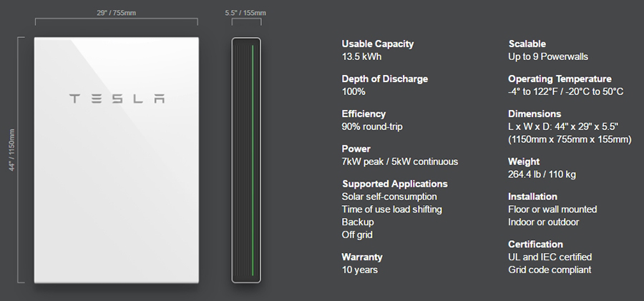Image resolution: width=644 pixels, height=301 pixels.
Task: Click the 13.5 kWh value
Action: click(361, 56)
